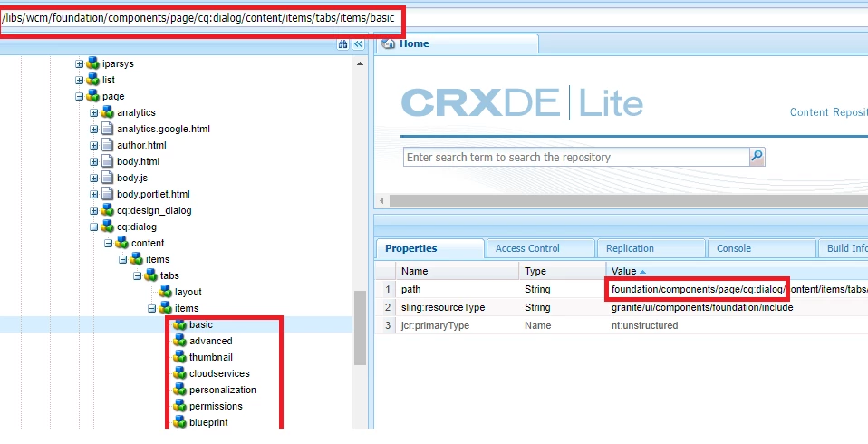The width and height of the screenshot is (868, 444).
Task: Select the blueprint tree node
Action: pyautogui.click(x=208, y=422)
